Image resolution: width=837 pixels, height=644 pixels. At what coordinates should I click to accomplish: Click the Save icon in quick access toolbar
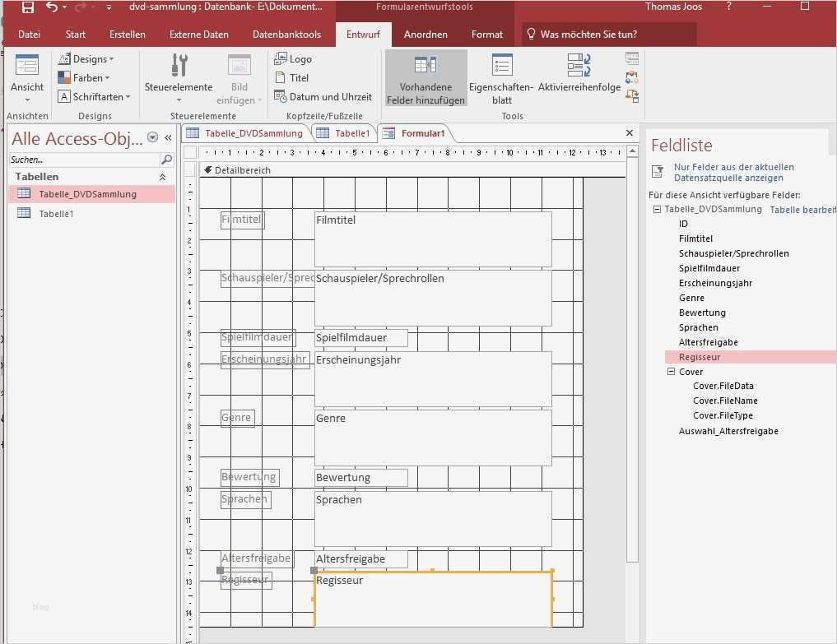click(27, 7)
